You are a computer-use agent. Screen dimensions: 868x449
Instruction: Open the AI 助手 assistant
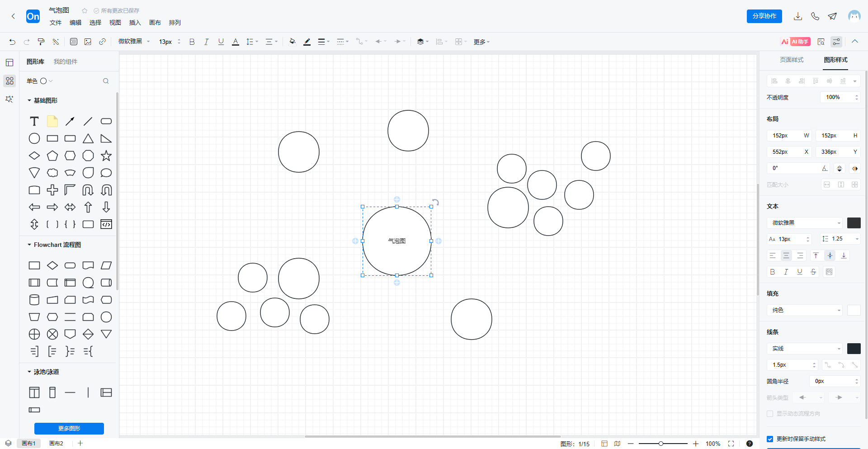pos(796,42)
